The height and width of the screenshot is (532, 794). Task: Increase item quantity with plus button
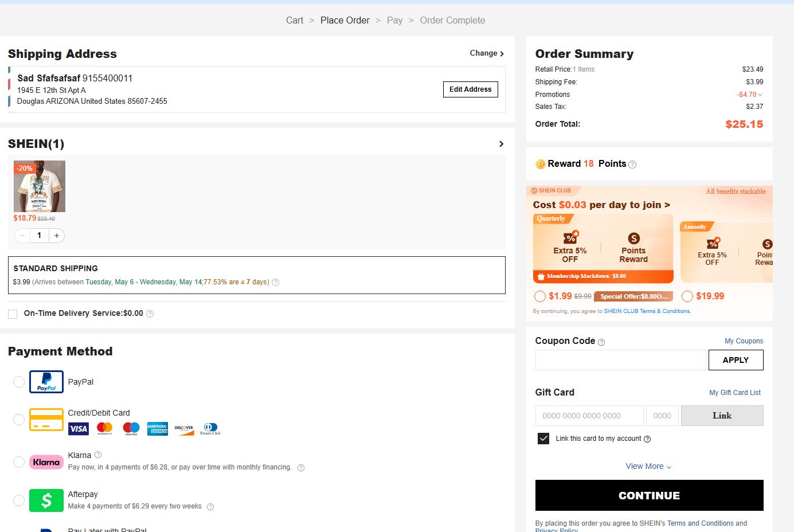click(57, 236)
